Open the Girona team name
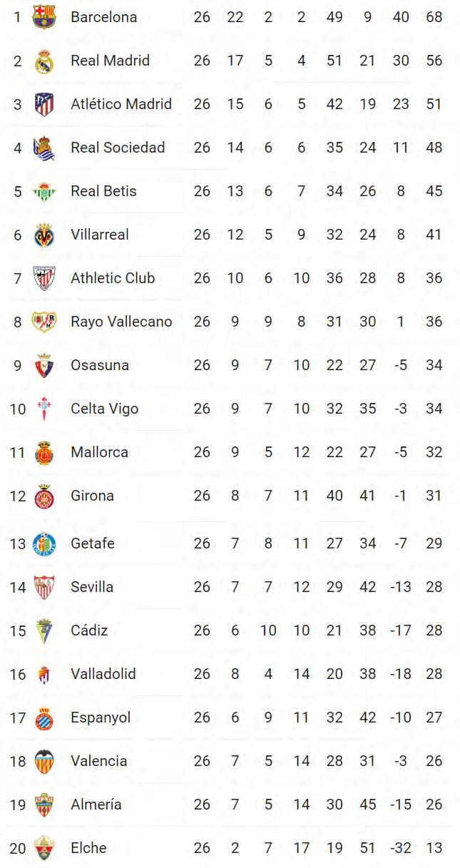The width and height of the screenshot is (460, 868). (x=92, y=496)
